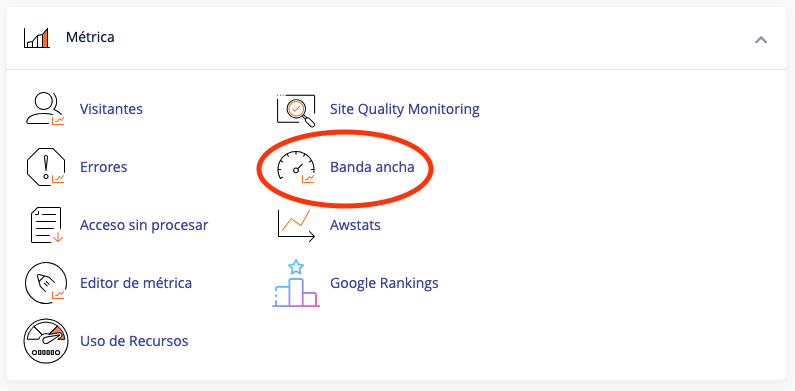Click the Awstats line chart icon
The image size is (795, 391).
pyautogui.click(x=296, y=225)
